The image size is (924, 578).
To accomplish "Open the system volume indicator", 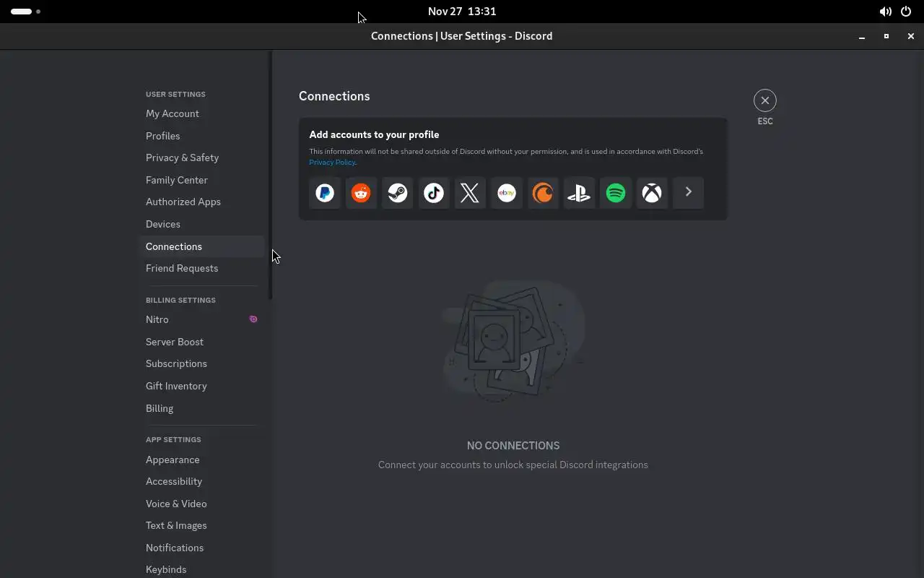I will 885,12.
